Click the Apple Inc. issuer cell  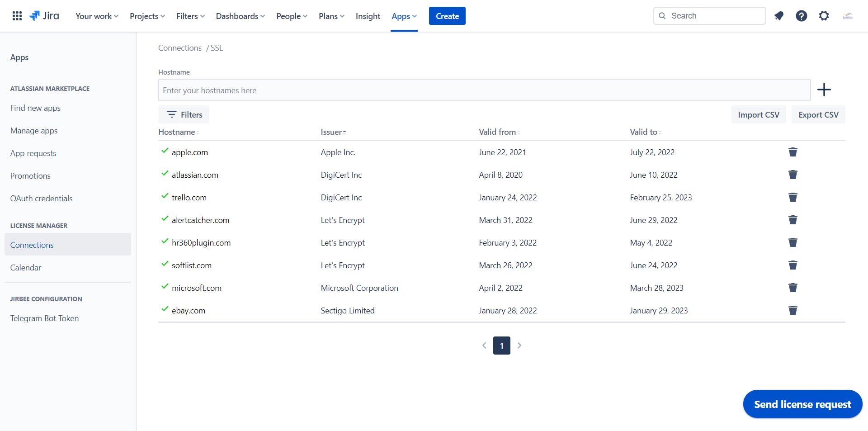click(x=338, y=152)
